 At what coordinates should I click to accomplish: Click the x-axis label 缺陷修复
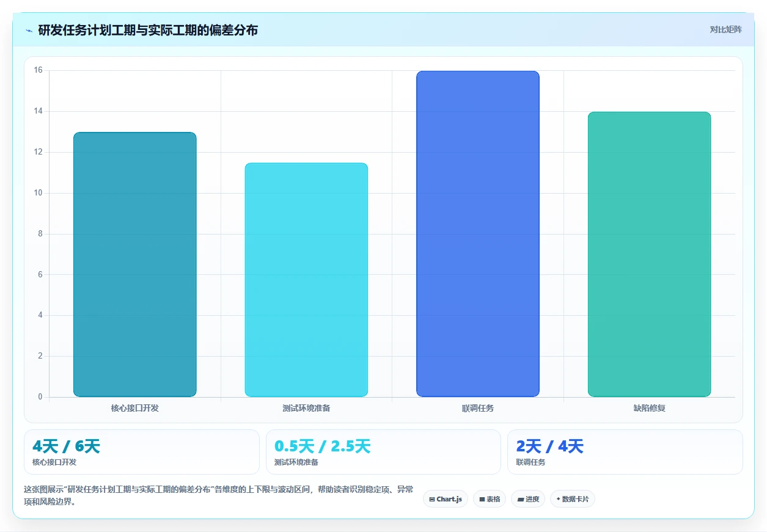click(649, 408)
